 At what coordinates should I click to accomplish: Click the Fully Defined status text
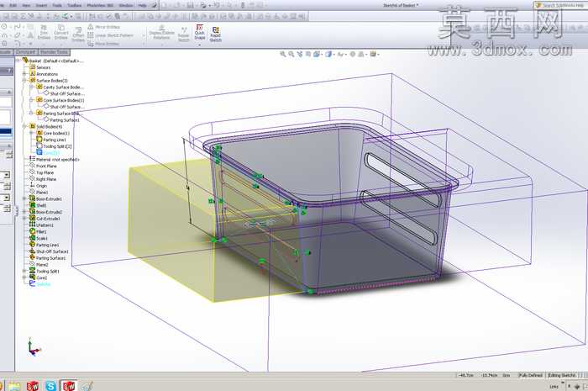point(531,375)
